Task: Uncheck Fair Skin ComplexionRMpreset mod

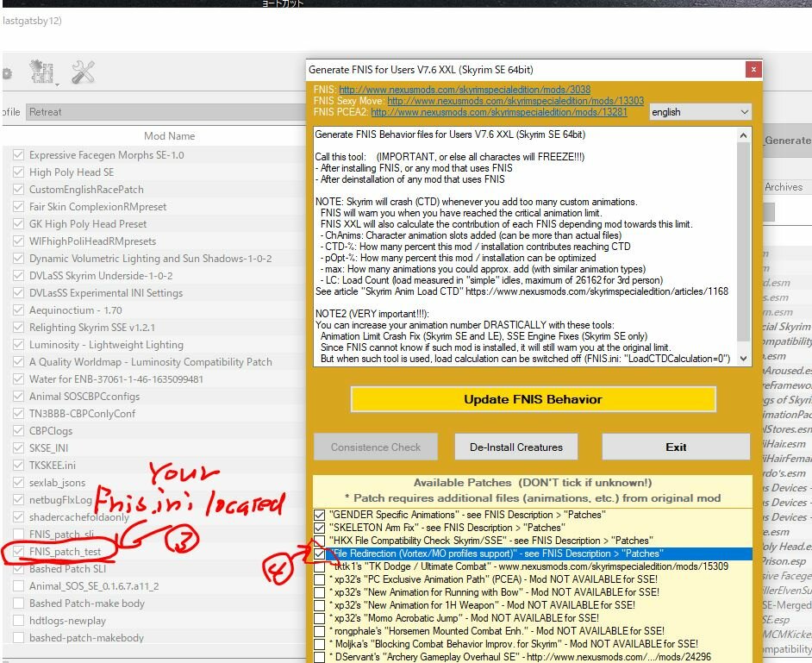Action: pos(18,206)
